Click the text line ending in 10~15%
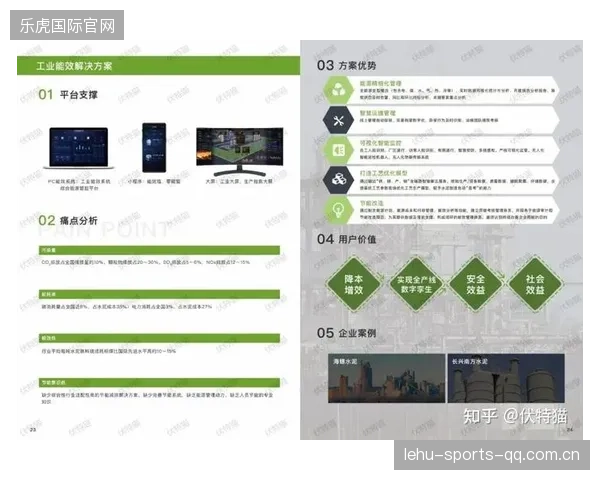The width and height of the screenshot is (600, 480). click(x=109, y=351)
